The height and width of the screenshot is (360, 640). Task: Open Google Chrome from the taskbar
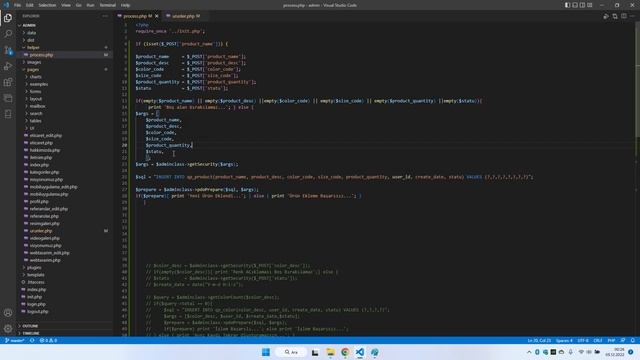pyautogui.click(x=345, y=352)
